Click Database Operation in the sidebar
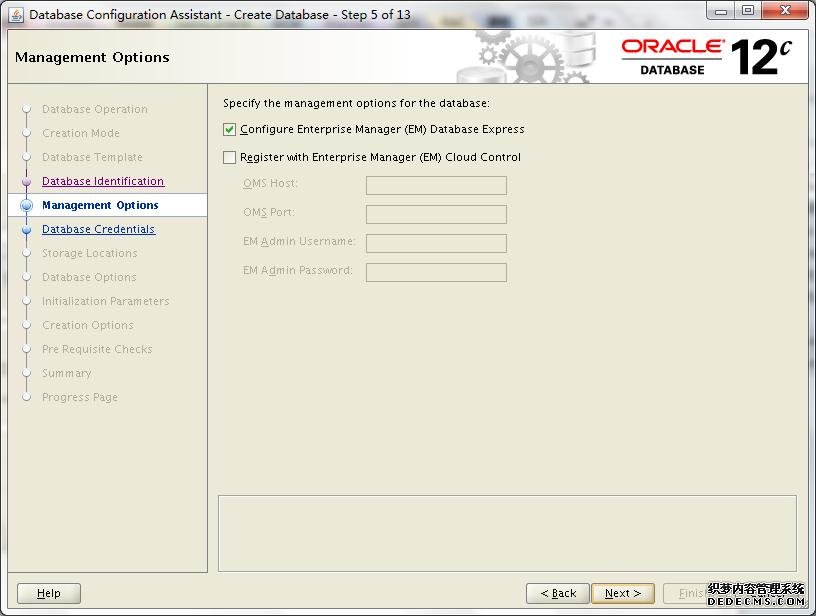This screenshot has width=816, height=616. pos(94,109)
